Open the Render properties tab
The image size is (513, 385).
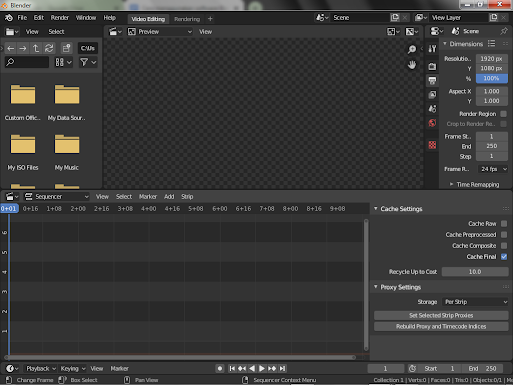point(432,66)
